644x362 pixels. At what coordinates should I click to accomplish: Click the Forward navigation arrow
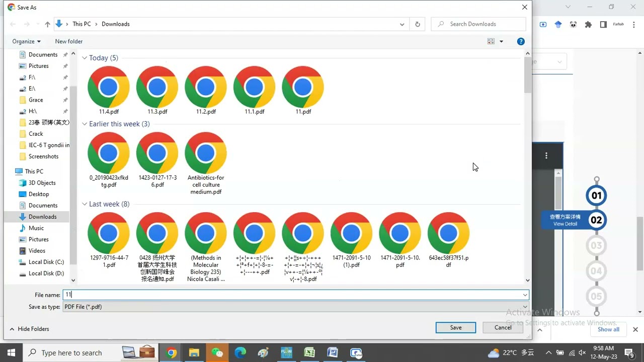(27, 24)
